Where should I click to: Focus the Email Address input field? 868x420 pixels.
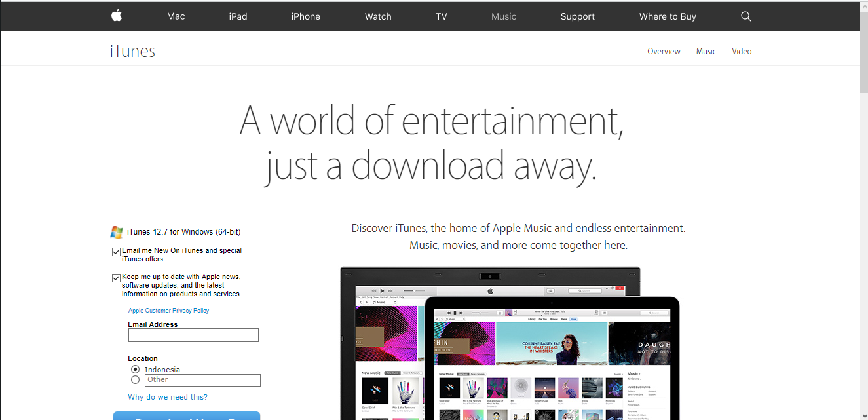tap(193, 335)
